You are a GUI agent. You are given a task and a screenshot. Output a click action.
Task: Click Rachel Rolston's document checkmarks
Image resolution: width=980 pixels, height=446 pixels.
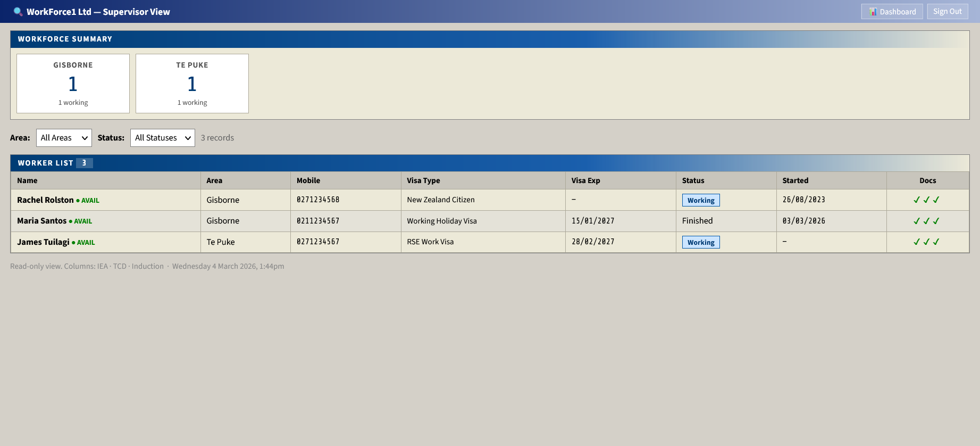point(926,200)
